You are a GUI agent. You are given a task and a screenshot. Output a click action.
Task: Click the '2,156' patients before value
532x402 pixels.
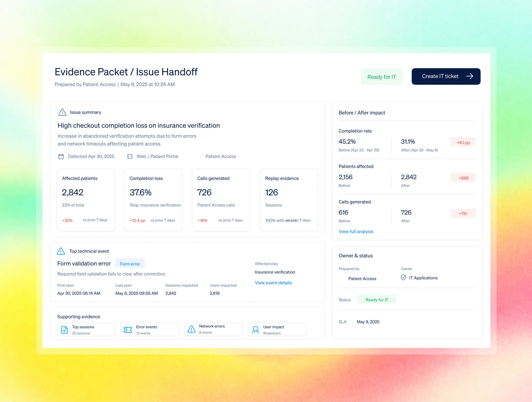[345, 177]
